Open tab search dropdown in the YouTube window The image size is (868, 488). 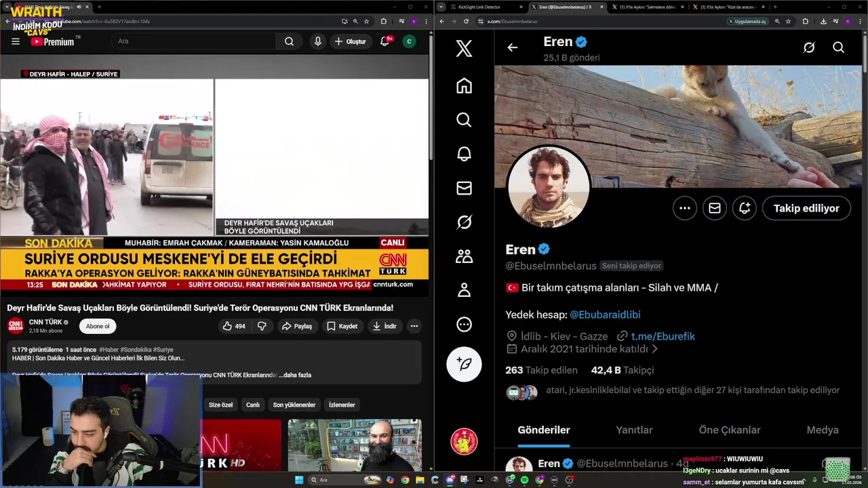(6, 7)
